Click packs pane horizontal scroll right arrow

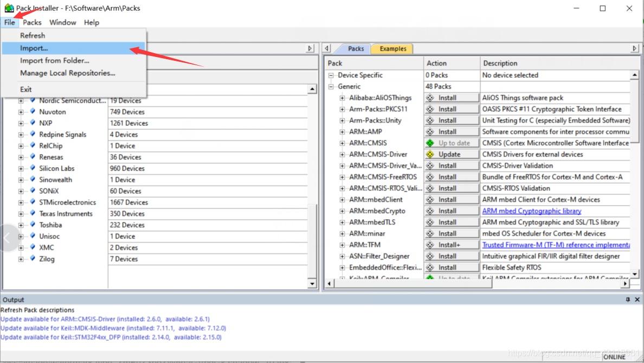pyautogui.click(x=625, y=284)
